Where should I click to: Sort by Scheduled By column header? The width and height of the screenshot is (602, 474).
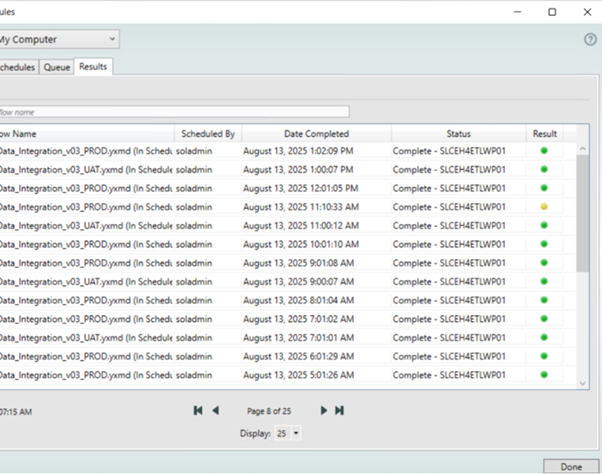tap(208, 134)
